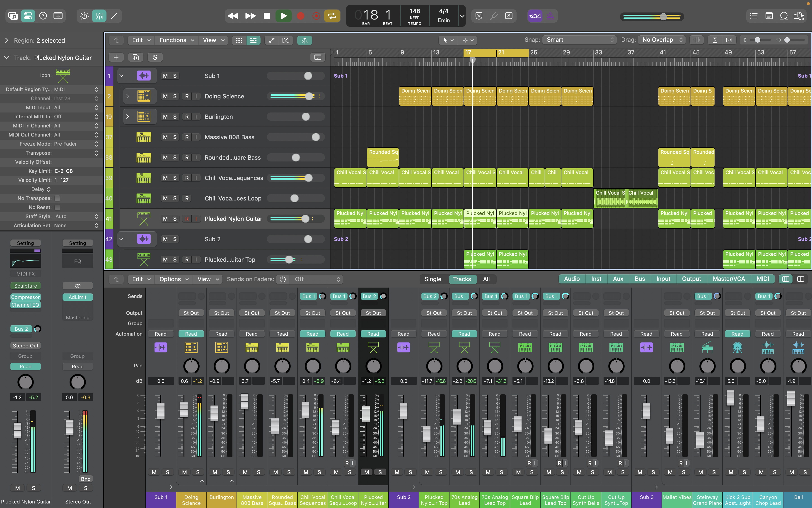Mute the Massive 808 Bass track
812x508 pixels.
[x=165, y=137]
